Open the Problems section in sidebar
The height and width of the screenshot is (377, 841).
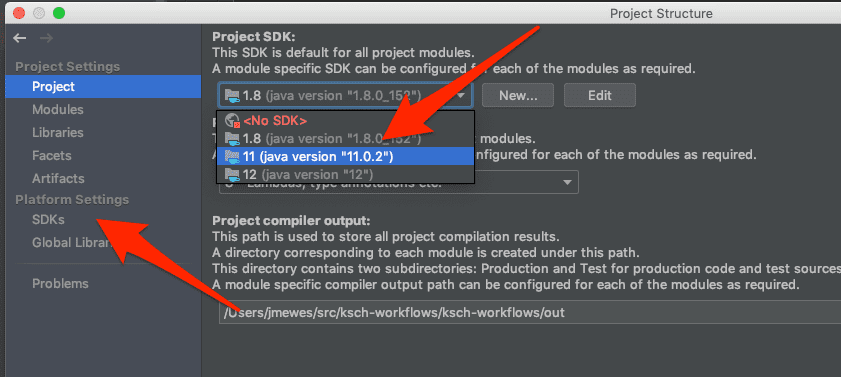coord(60,284)
